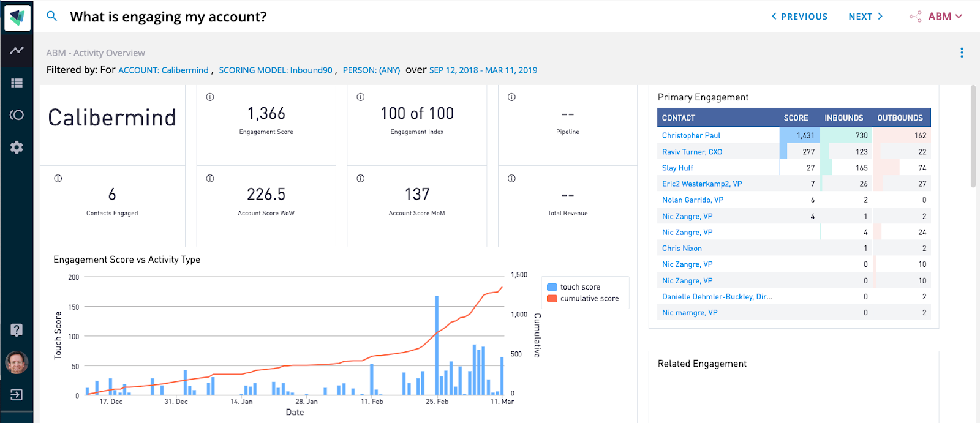The width and height of the screenshot is (980, 423).
Task: Change the SEP 12, 2018 - MAR 11, 2019 date range
Action: tap(483, 70)
